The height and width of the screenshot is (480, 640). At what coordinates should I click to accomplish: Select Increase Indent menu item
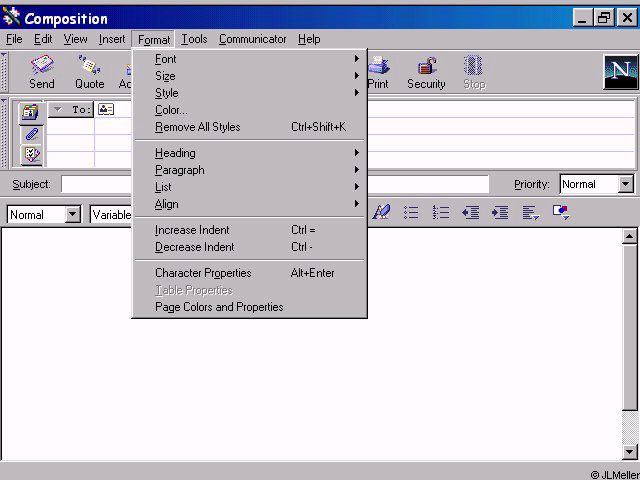pyautogui.click(x=250, y=230)
